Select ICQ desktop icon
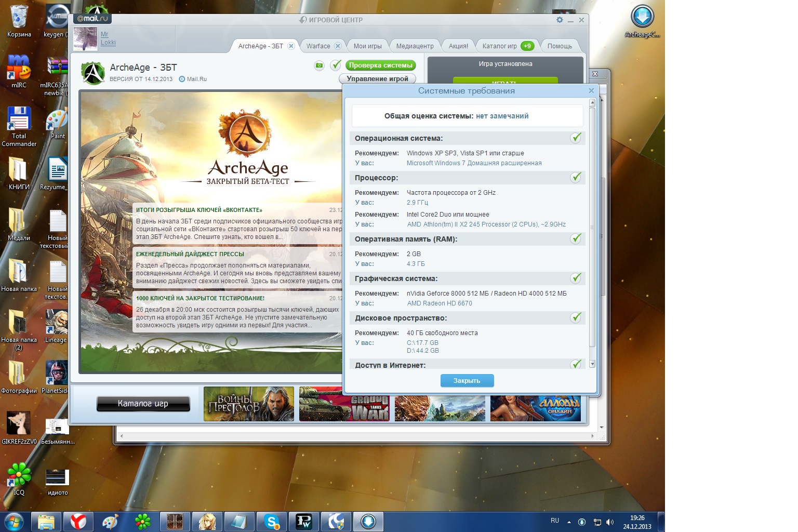 tap(19, 478)
